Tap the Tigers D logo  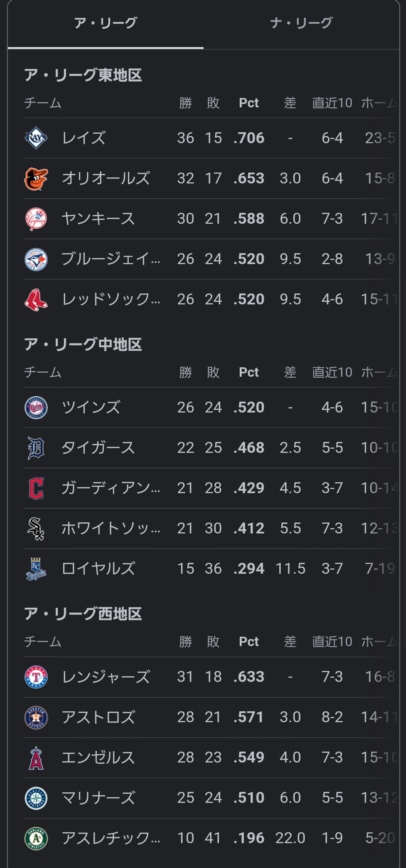pos(36,448)
